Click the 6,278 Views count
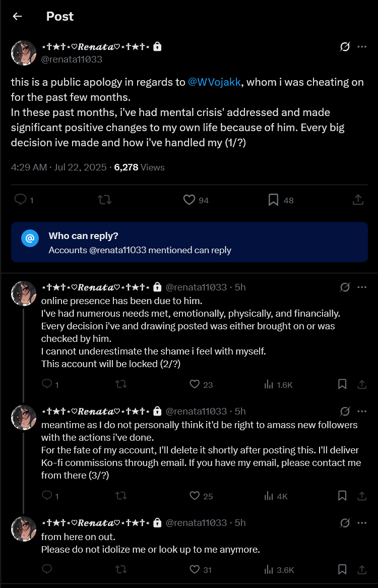The width and height of the screenshot is (378, 588). coord(140,167)
